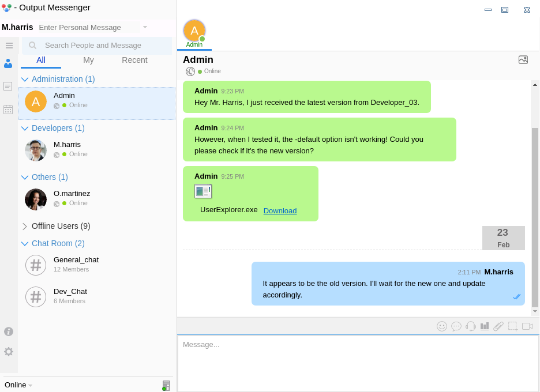
Task: Open the General_chat room
Action: coord(97,265)
